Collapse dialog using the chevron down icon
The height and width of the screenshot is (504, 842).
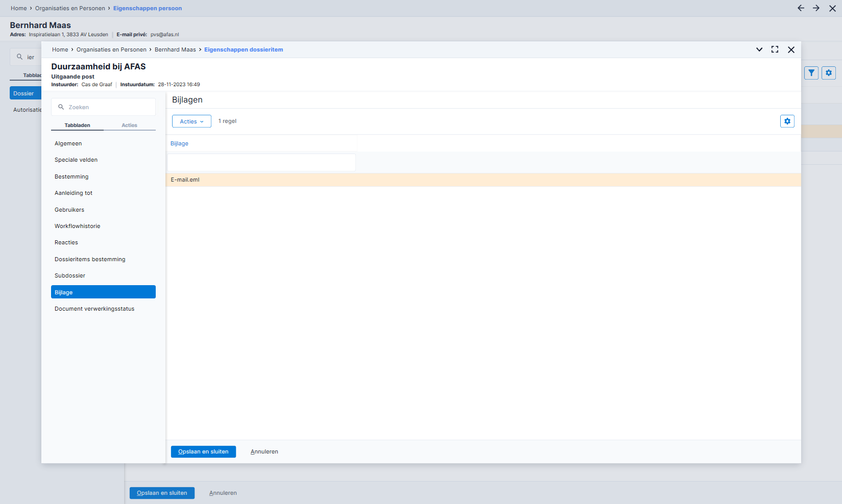pos(759,49)
